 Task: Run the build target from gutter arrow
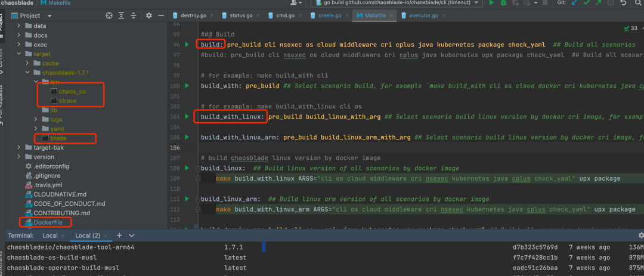(187, 45)
